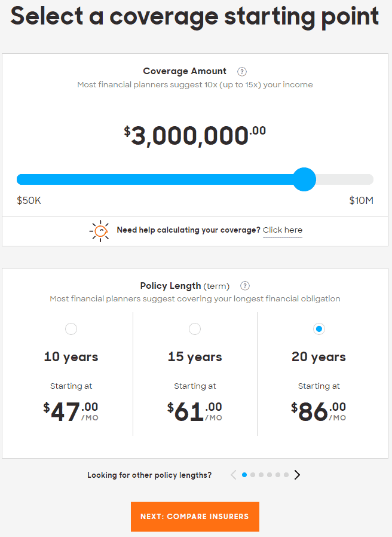Choose the $61.00/mo 15 years plan price

tap(195, 411)
